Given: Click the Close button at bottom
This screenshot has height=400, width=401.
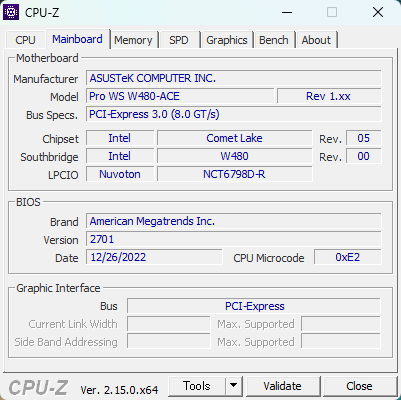Looking at the screenshot, I should point(359,386).
